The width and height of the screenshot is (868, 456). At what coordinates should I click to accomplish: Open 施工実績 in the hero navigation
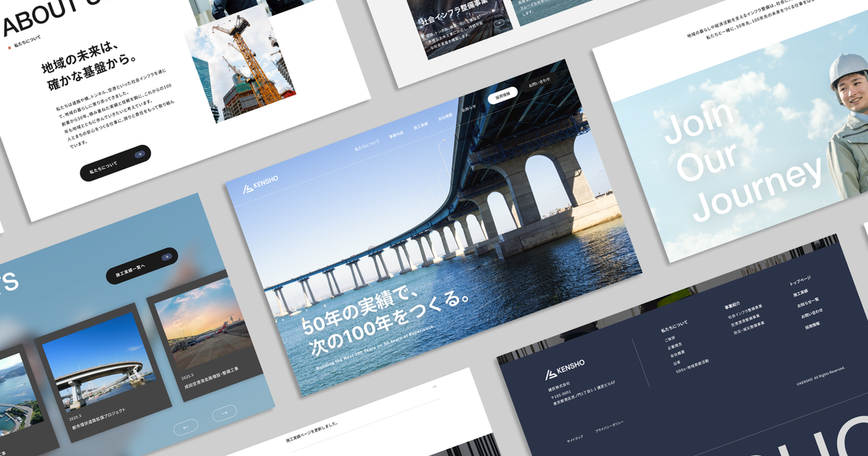click(420, 126)
